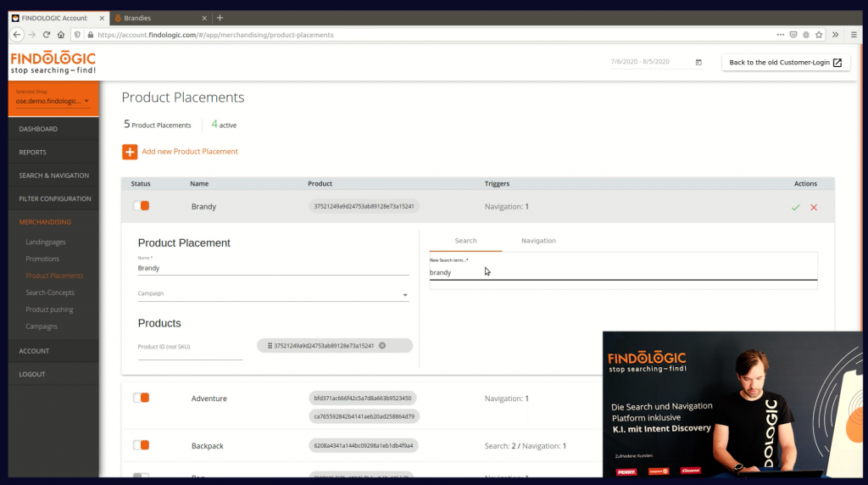Click Backpack product ID 6208a4341 chip

363,446
